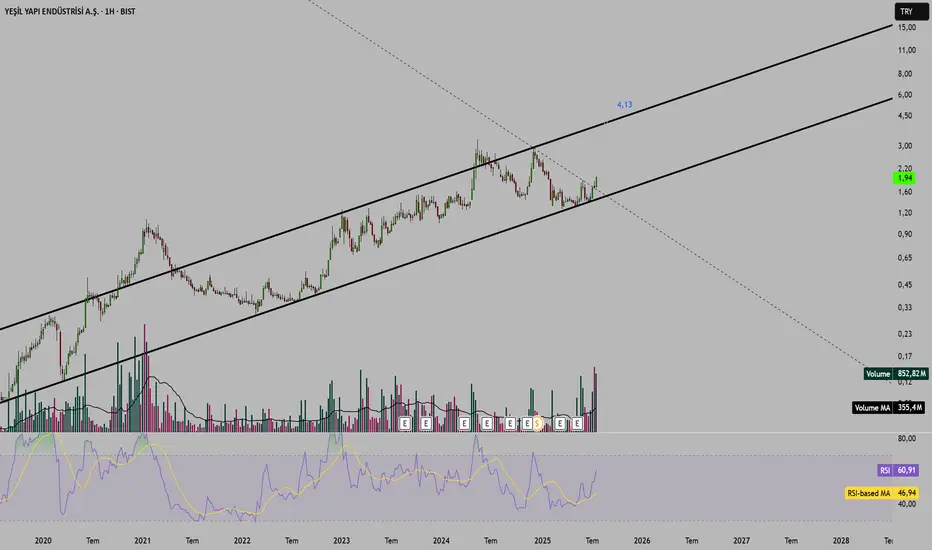Click the 0,90 price scale label

coord(905,234)
